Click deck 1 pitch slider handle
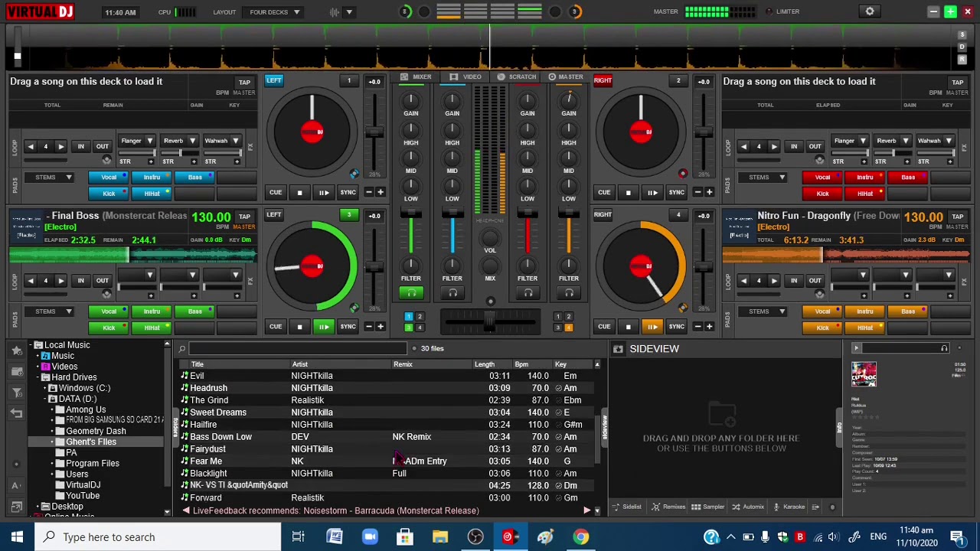 (x=374, y=133)
